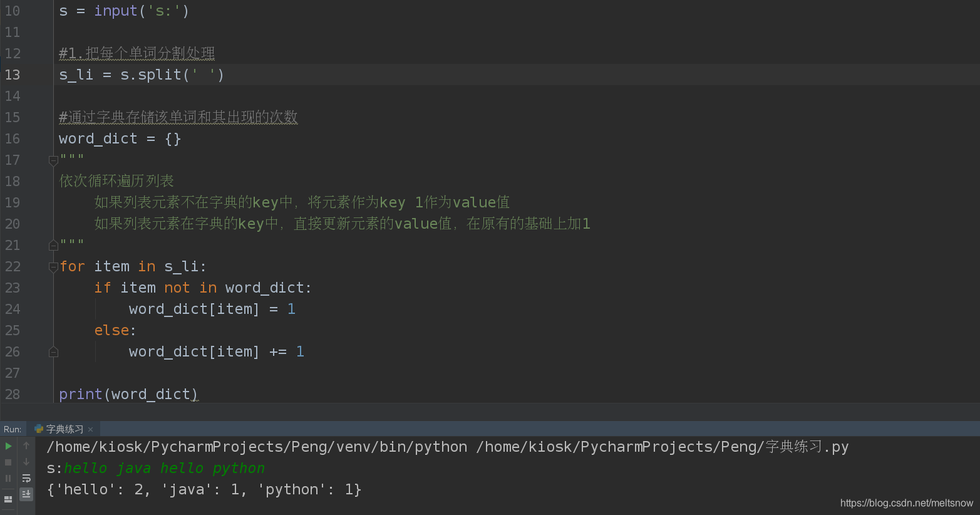
Task: Click word_dict[item] = 1 assignment line
Action: click(x=212, y=309)
